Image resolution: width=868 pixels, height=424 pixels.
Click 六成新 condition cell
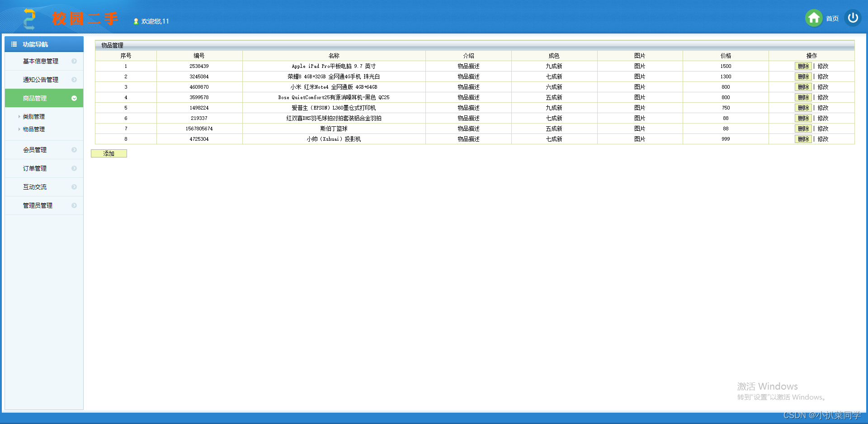click(554, 87)
